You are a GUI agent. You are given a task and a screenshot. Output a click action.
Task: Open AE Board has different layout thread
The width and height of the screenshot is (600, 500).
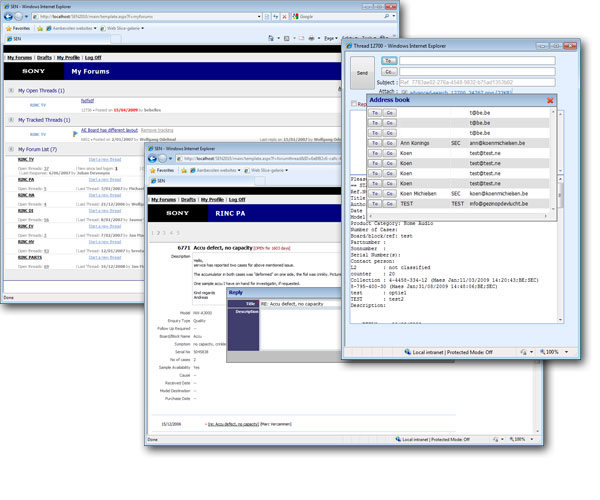click(x=109, y=130)
